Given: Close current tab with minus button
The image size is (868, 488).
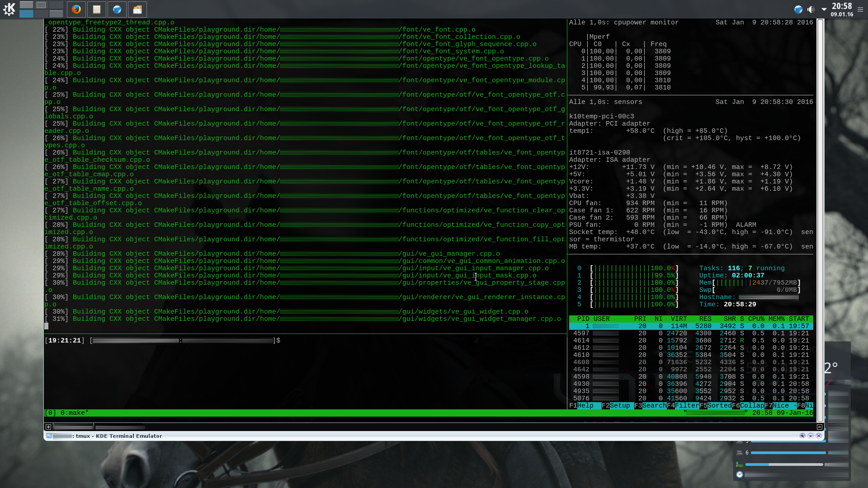Looking at the screenshot, I should pyautogui.click(x=820, y=427).
